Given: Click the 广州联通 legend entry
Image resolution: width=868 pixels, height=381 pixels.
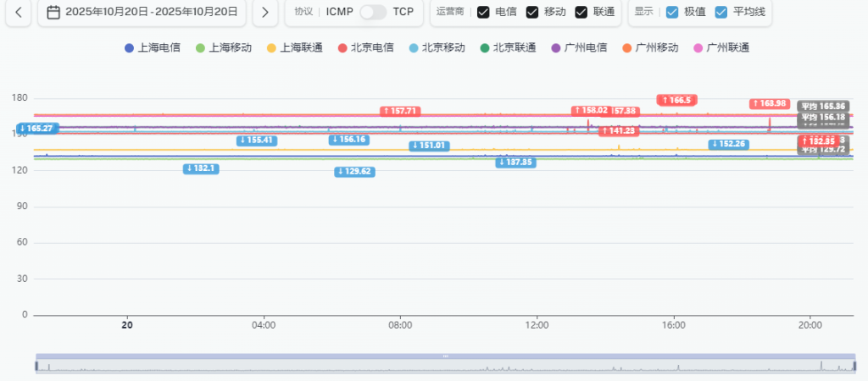Looking at the screenshot, I should (721, 47).
